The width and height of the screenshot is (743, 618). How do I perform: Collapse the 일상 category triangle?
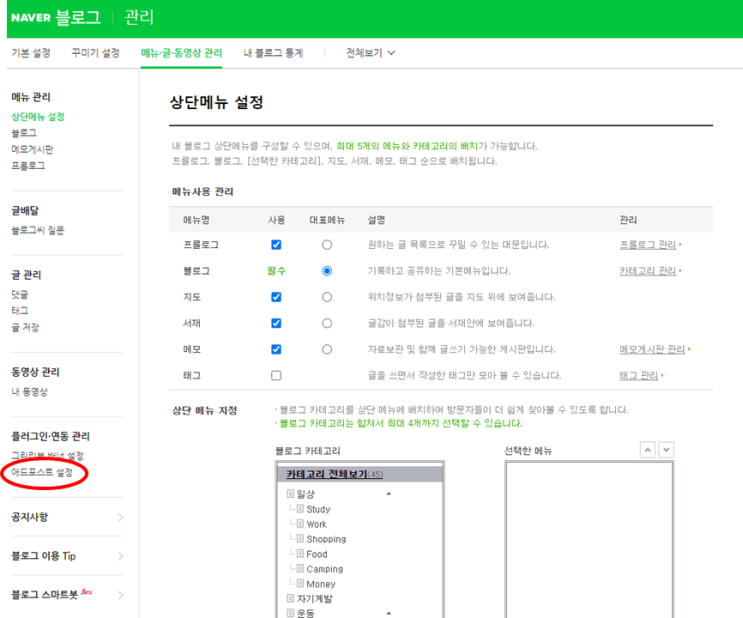(389, 494)
